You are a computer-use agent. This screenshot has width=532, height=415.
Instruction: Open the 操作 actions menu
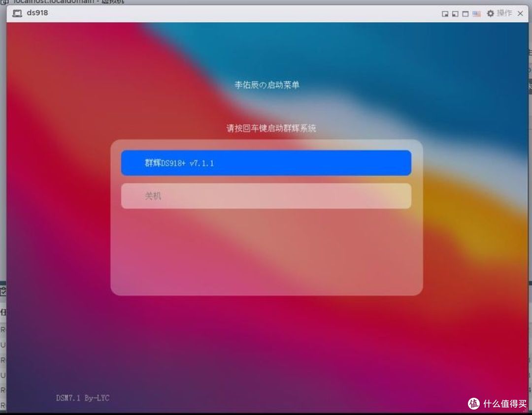coord(504,13)
